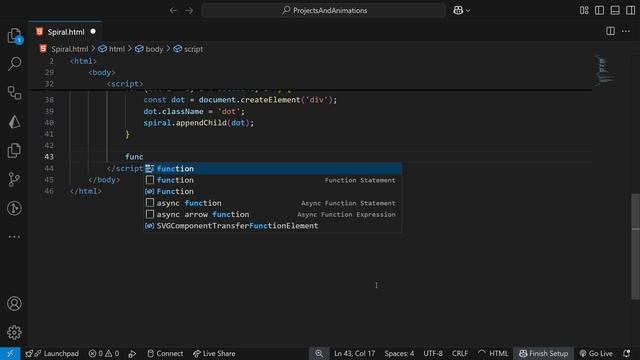This screenshot has height=360, width=640.
Task: Open the triangular icon in activity bar
Action: 14,122
